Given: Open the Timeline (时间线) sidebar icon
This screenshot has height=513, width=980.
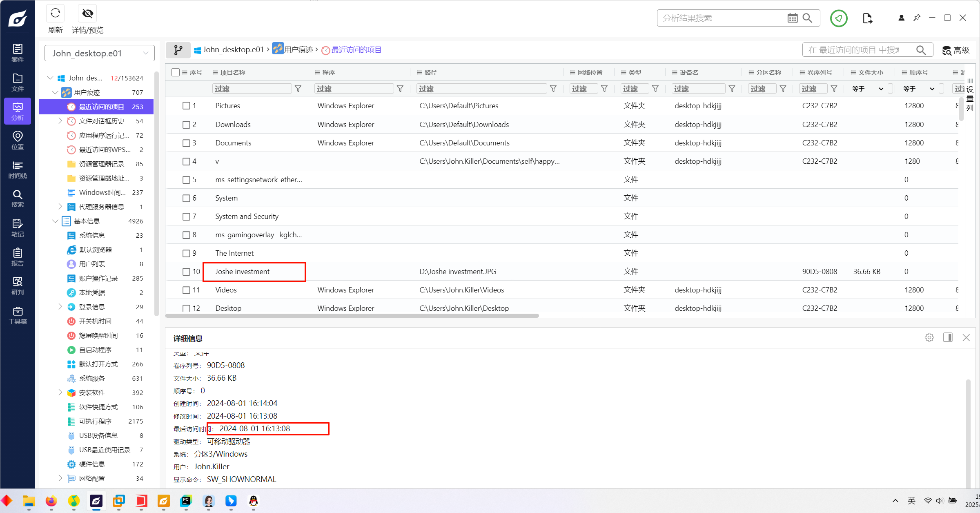Looking at the screenshot, I should pos(18,169).
